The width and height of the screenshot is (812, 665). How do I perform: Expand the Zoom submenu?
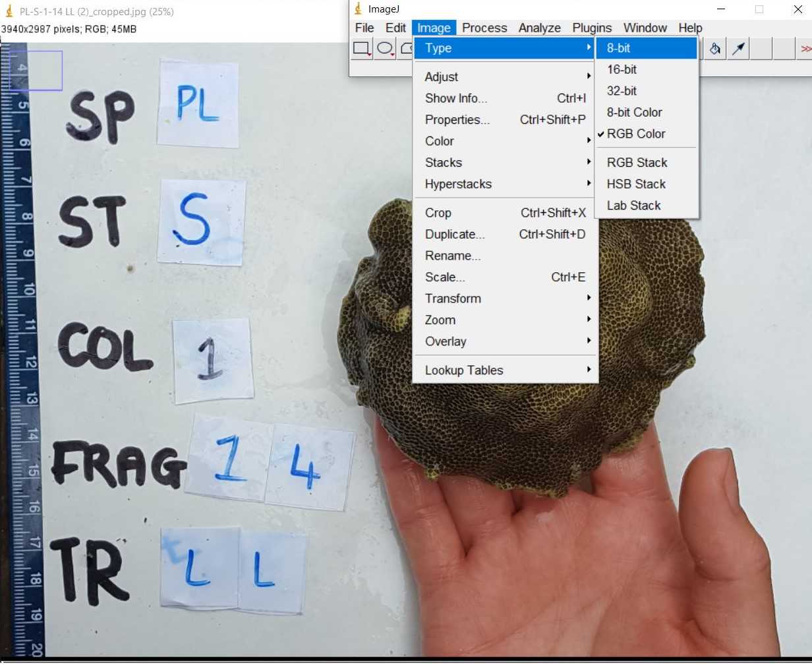click(505, 320)
